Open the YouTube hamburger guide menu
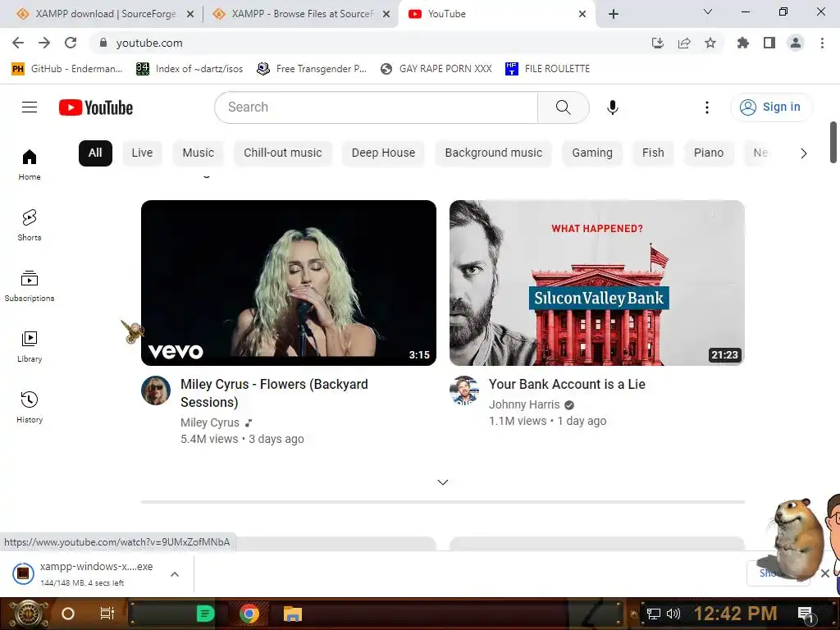This screenshot has height=630, width=840. point(30,107)
